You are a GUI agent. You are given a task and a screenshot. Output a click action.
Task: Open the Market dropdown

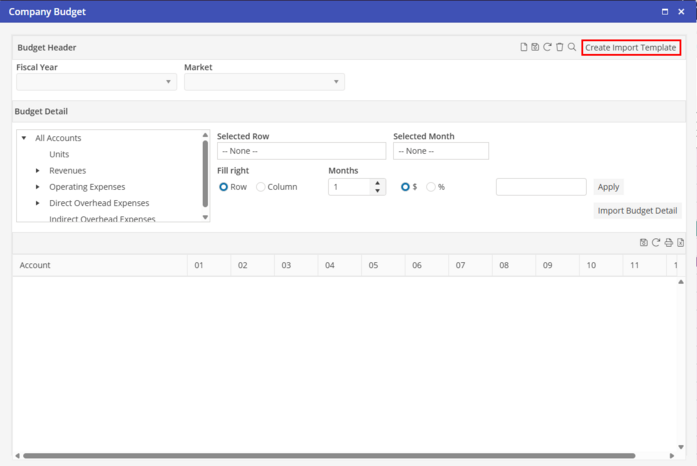[264, 82]
